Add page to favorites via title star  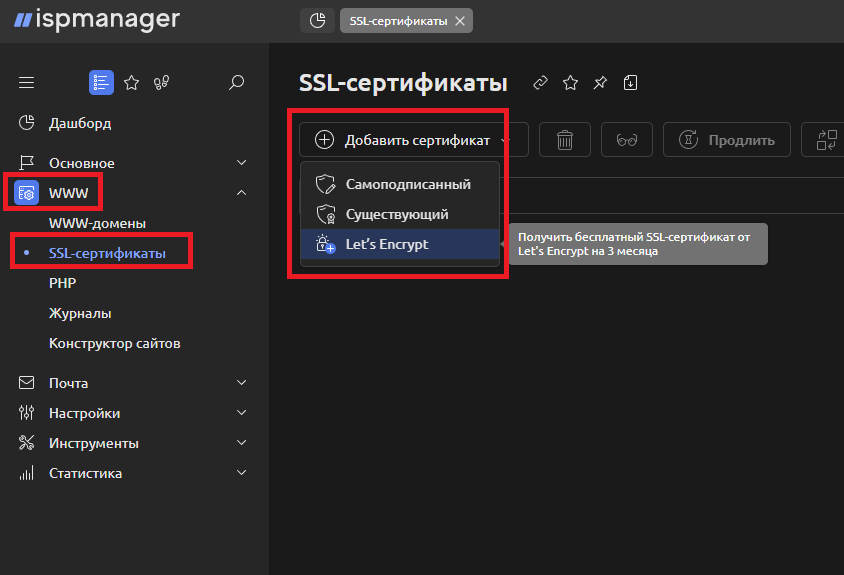tap(571, 83)
